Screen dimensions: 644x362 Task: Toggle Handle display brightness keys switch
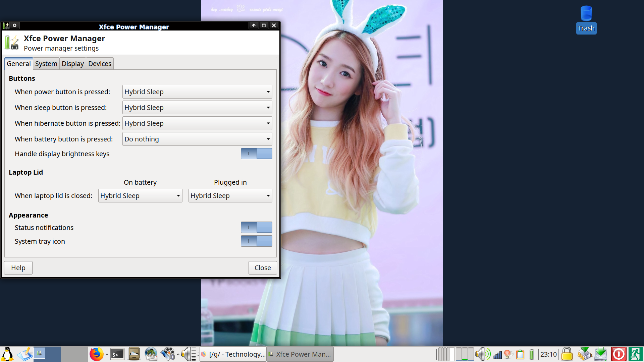[x=256, y=154]
